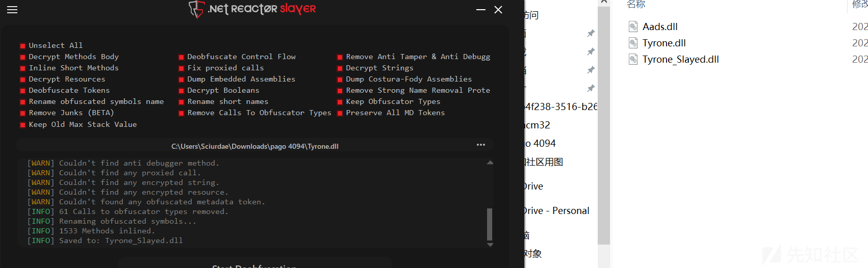Toggle Decrypt Resources checkbox
Viewport: 868px width, 268px height.
pyautogui.click(x=23, y=79)
